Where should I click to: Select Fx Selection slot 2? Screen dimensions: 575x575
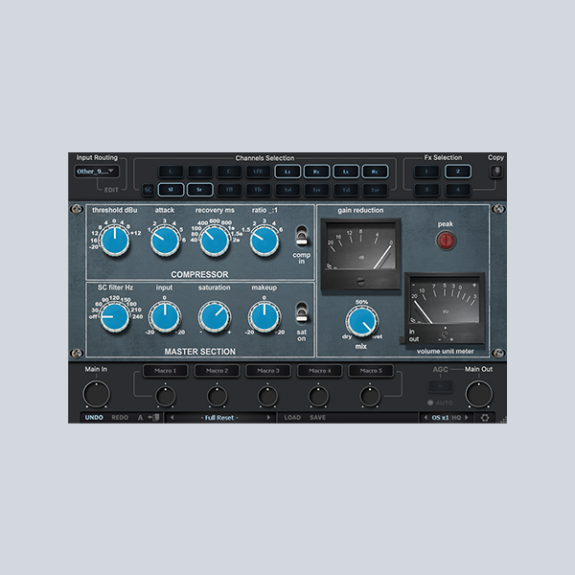(x=458, y=171)
